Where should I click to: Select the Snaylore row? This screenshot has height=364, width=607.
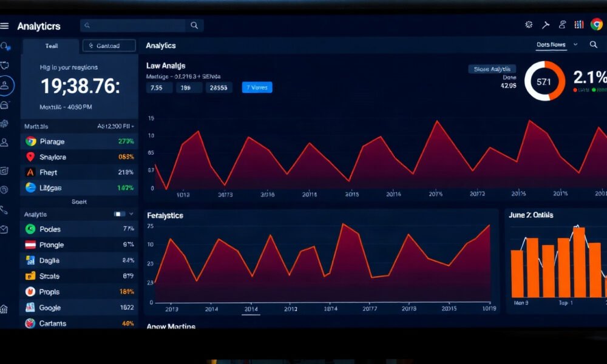tap(79, 157)
